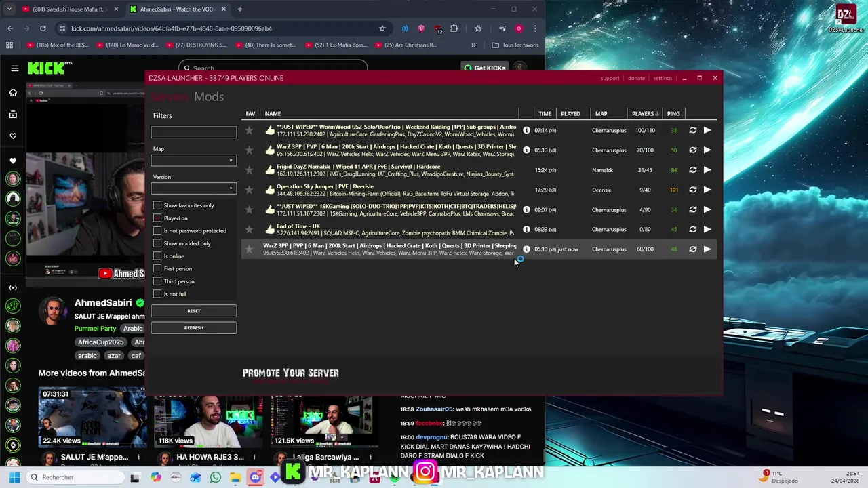Open Windows Start button on taskbar
868x488 pixels.
pos(14,477)
